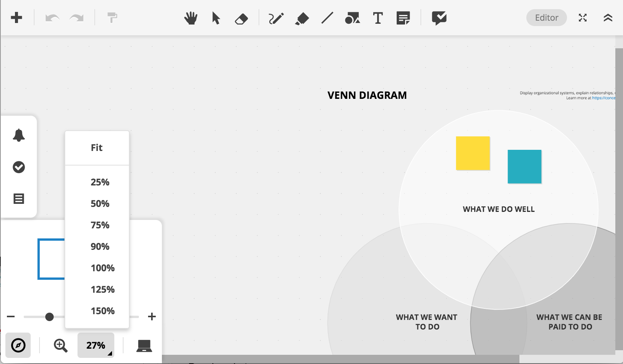Open the Learn more https link
Viewport: 623px width, 364px height.
click(604, 98)
